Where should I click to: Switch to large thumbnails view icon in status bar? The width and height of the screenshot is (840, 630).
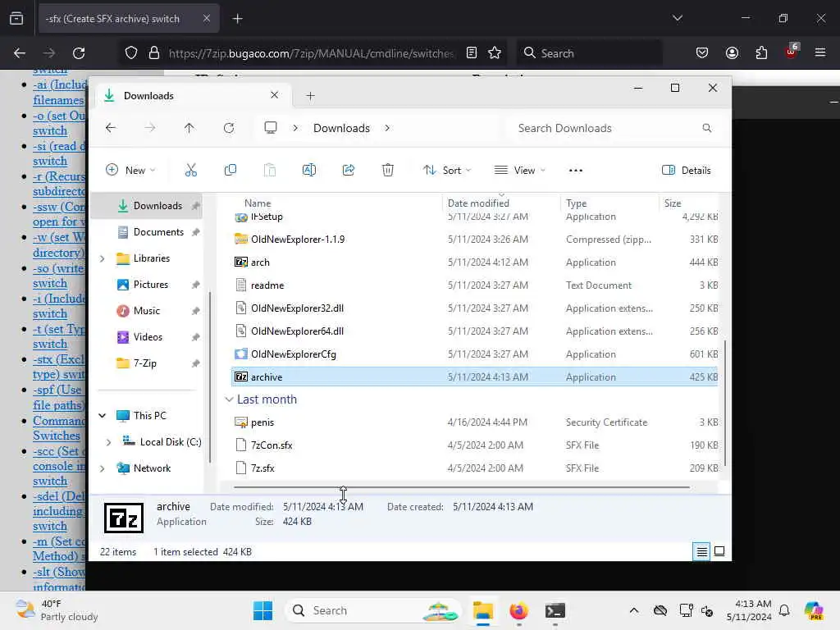tap(719, 551)
